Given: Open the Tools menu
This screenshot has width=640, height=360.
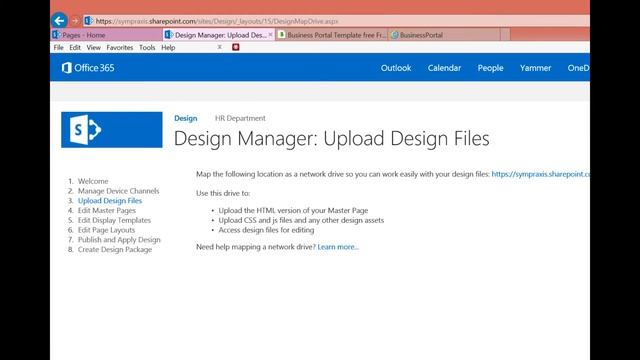Looking at the screenshot, I should [147, 47].
